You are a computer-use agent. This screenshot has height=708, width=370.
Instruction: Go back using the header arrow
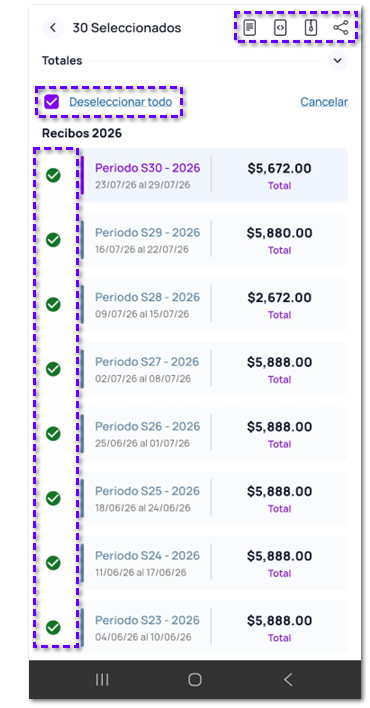coord(53,28)
